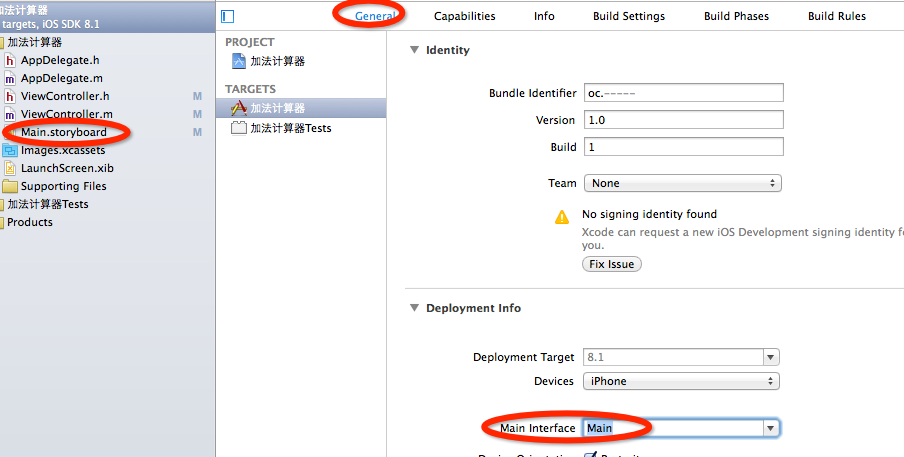Select ViewController.m in the navigator
The image size is (904, 457).
[67, 114]
